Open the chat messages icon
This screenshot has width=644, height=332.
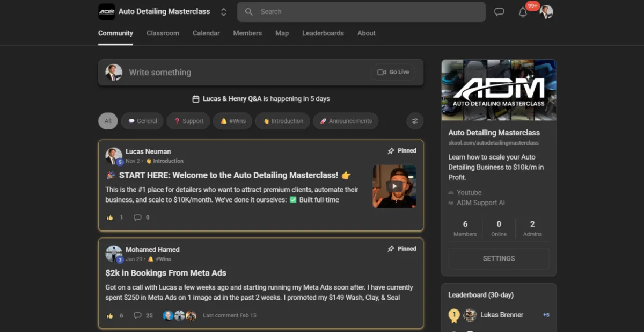click(499, 12)
